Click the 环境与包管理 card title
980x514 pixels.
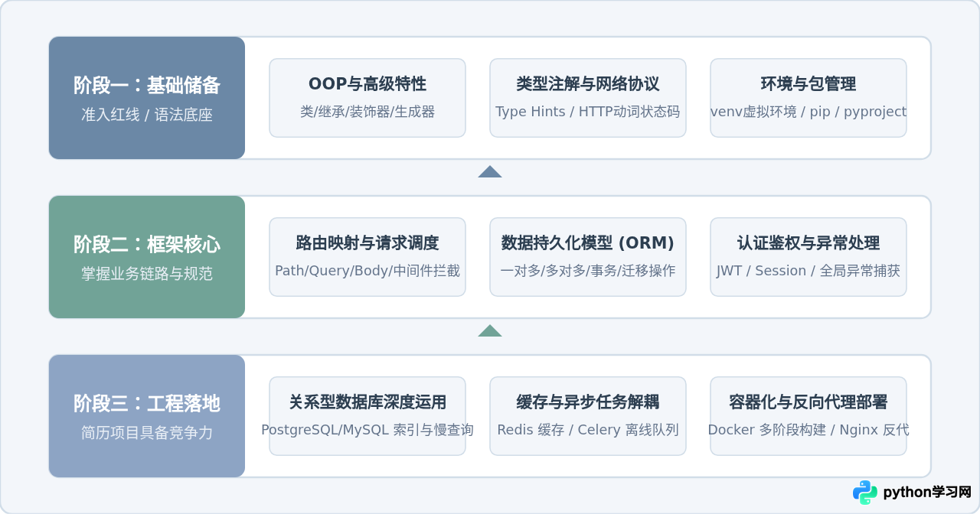point(808,83)
